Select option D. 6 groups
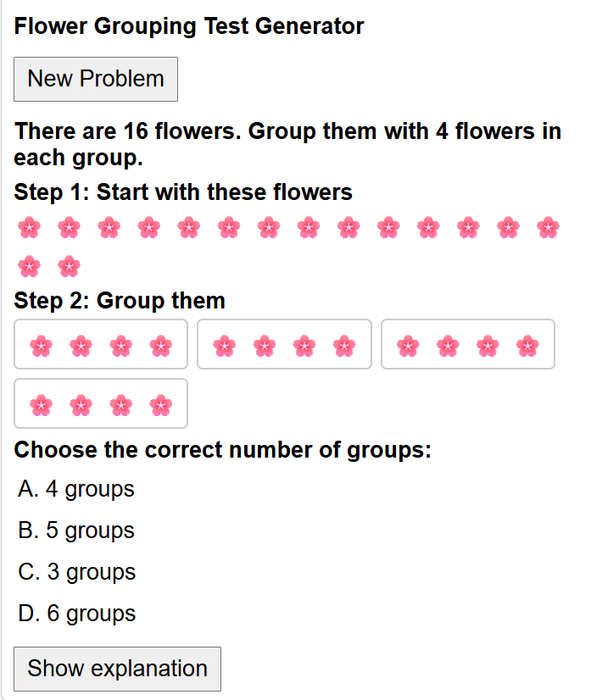 click(76, 614)
